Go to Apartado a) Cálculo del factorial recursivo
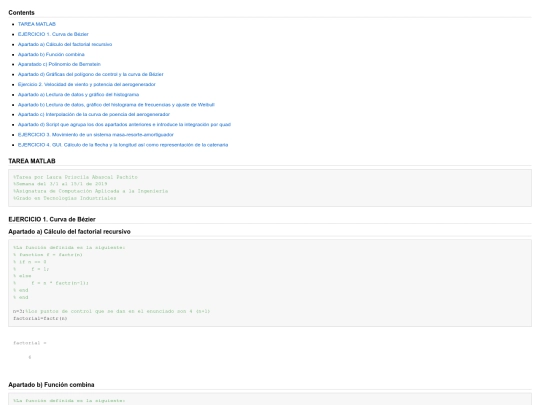The width and height of the screenshot is (540, 405). [65, 44]
